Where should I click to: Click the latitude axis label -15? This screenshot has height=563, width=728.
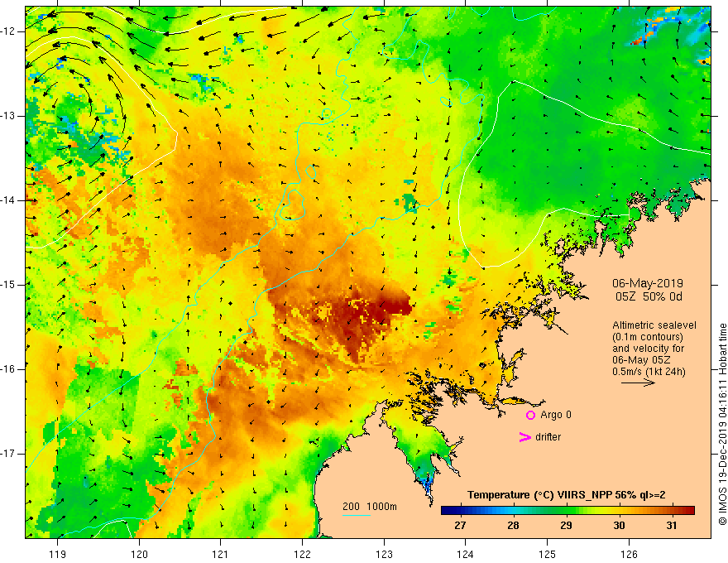click(x=9, y=285)
